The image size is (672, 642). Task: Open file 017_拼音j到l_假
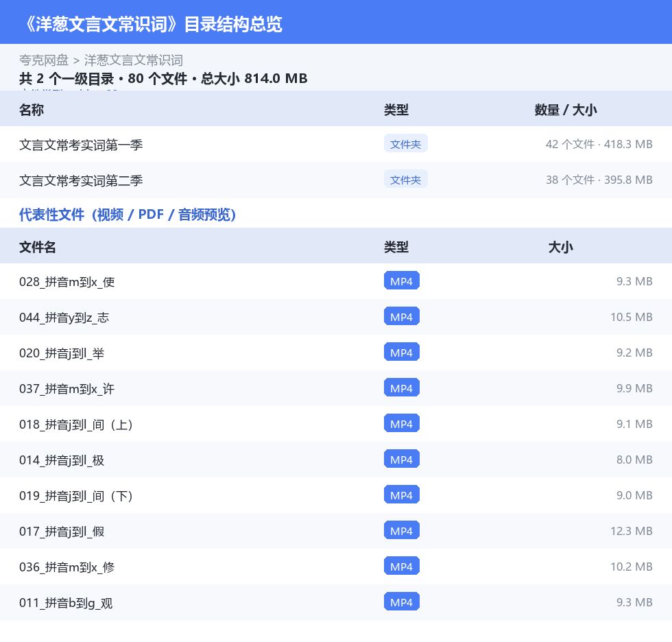[336, 531]
